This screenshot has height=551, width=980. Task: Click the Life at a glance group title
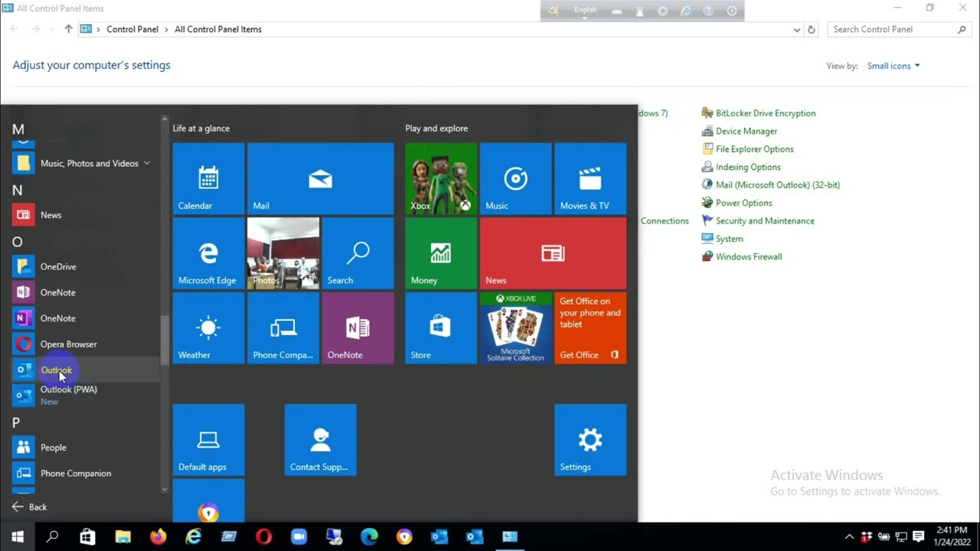(x=201, y=129)
